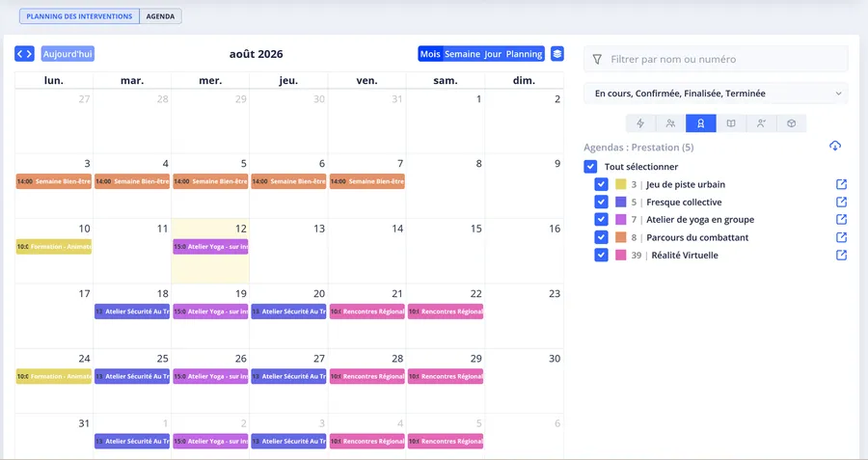Viewport: 868px width, 460px height.
Task: Toggle the Réalité Virtuelle checkbox
Action: point(601,256)
